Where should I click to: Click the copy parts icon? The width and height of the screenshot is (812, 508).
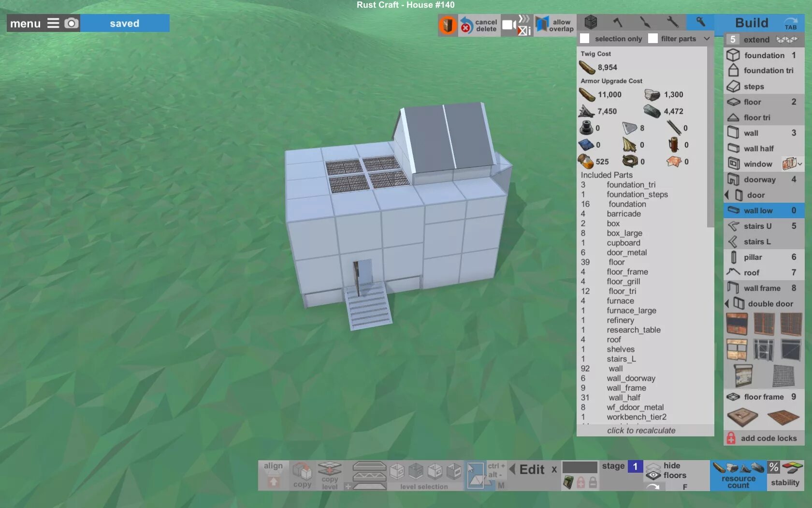pyautogui.click(x=302, y=476)
